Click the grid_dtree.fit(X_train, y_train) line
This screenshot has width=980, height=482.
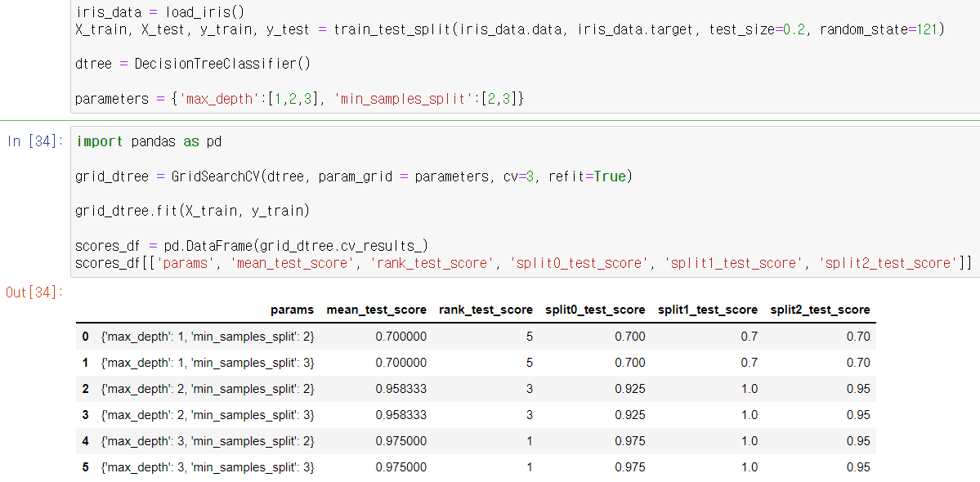[193, 211]
